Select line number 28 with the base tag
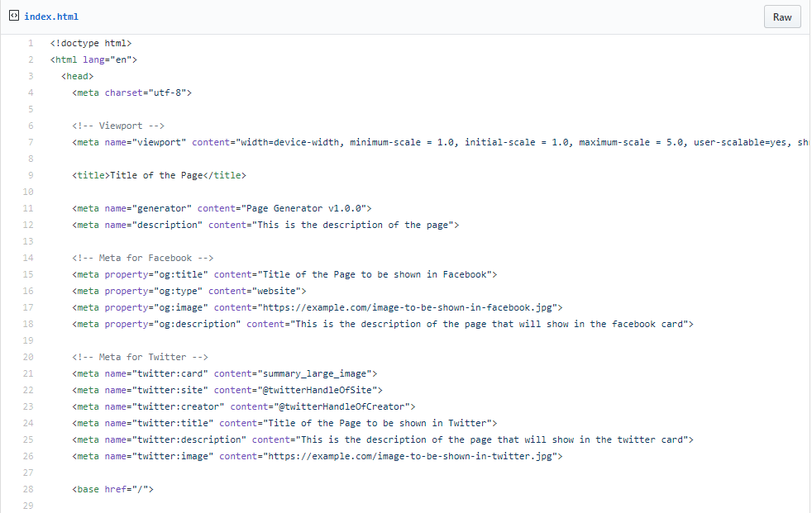This screenshot has height=513, width=812. tap(28, 488)
